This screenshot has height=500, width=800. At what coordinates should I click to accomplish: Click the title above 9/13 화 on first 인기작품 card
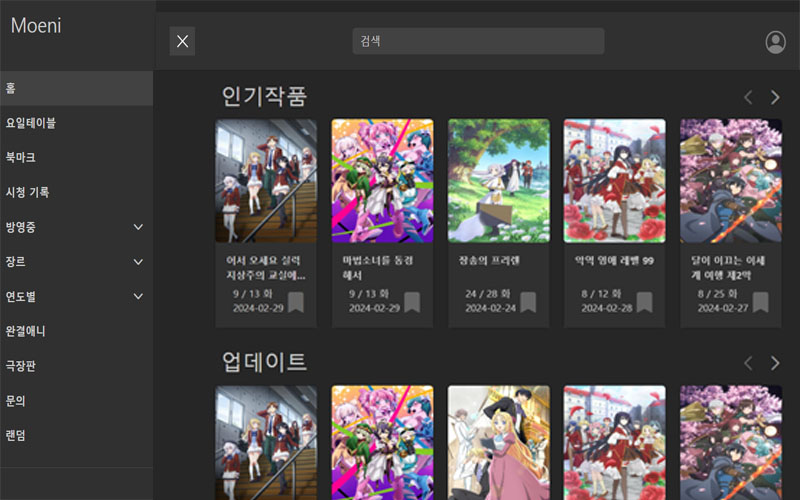(266, 268)
